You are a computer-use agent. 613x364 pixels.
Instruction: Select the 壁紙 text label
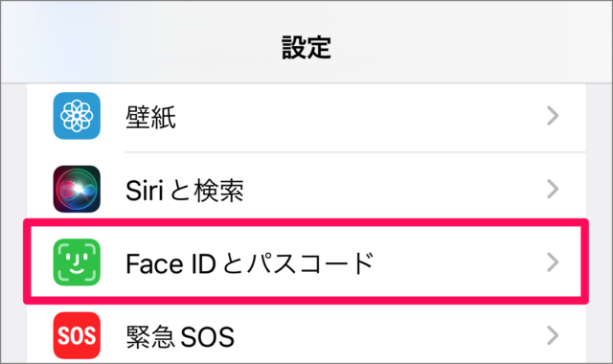coord(151,117)
